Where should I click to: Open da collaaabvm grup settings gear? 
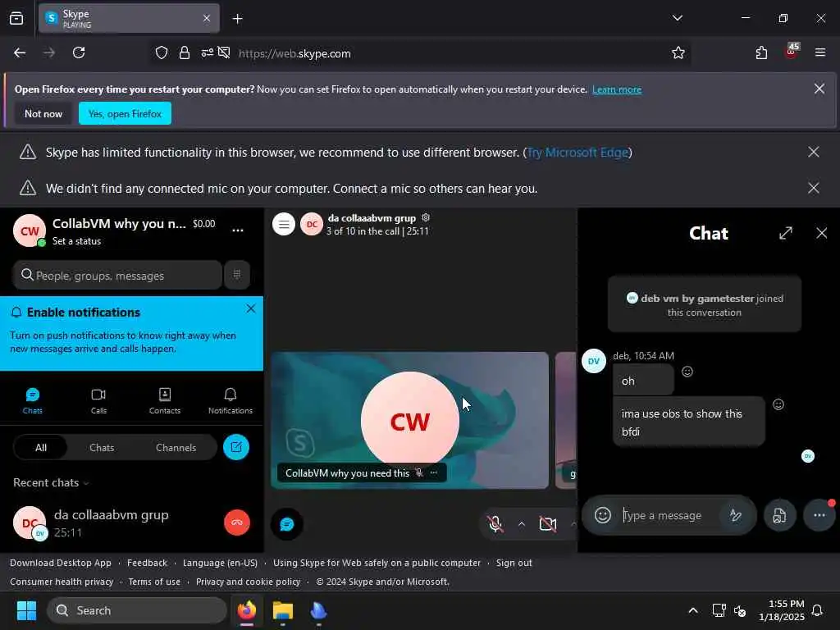pos(426,217)
